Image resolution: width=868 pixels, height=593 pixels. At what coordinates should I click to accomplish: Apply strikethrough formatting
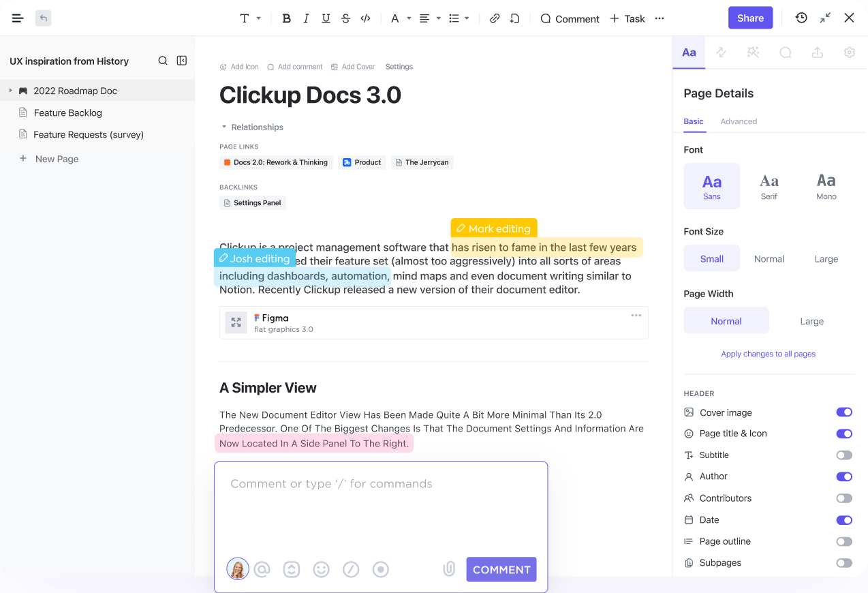(345, 18)
